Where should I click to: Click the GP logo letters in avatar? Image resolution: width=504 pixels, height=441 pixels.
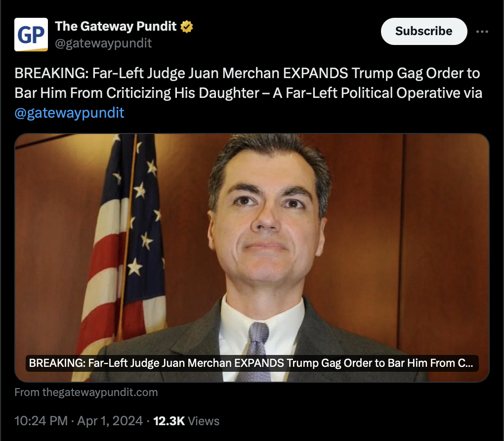(x=31, y=35)
